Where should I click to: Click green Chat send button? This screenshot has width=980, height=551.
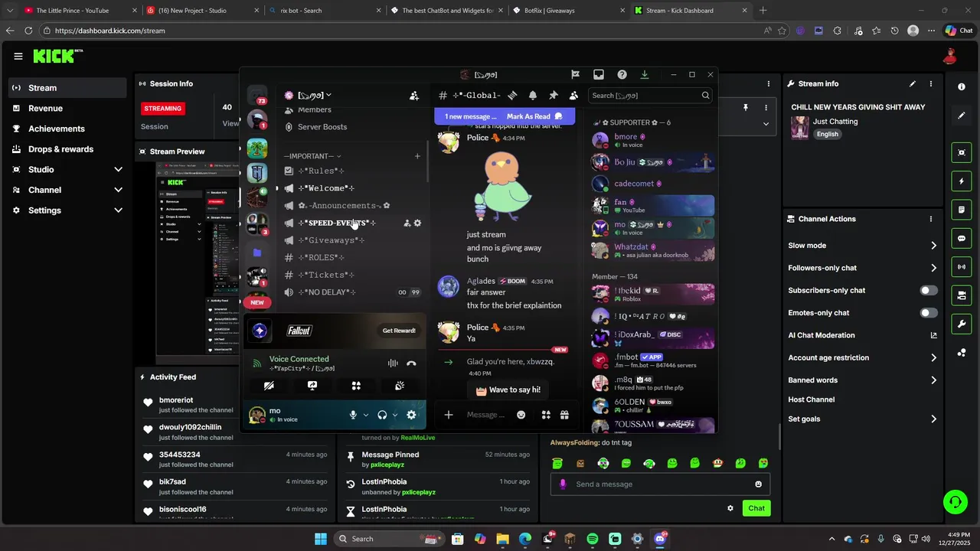tap(756, 508)
